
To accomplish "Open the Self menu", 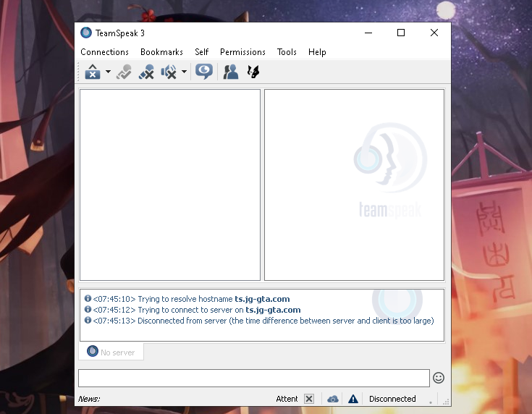I will coord(201,52).
